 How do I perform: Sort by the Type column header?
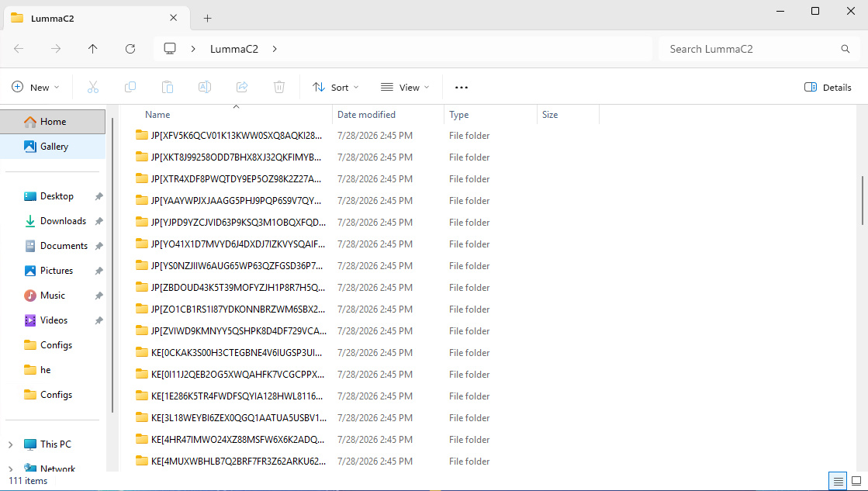(x=490, y=115)
